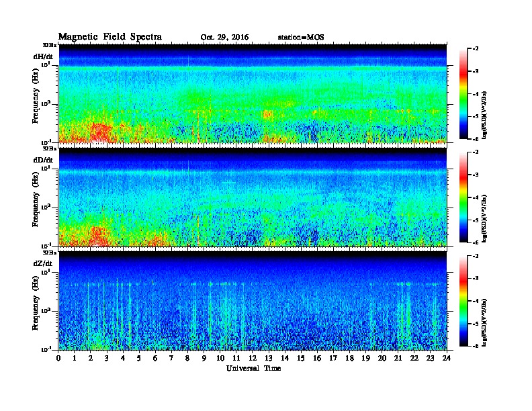Screen dimensions: 532x411
Task: Click hour 18 on the Universal Time axis
Action: click(x=349, y=359)
